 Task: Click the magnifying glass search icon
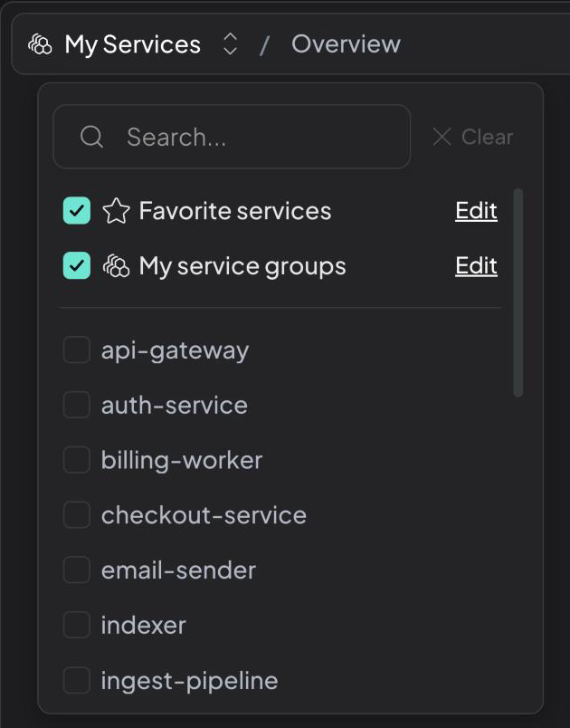pyautogui.click(x=91, y=137)
